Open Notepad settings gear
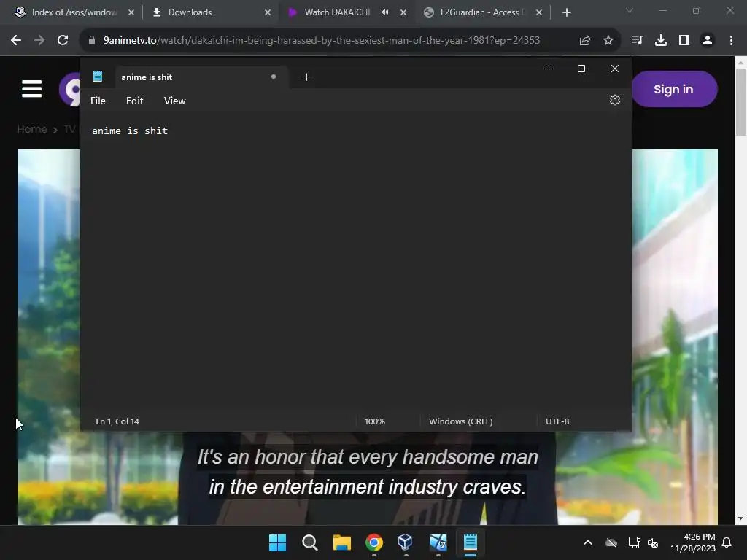747x560 pixels. [x=614, y=100]
